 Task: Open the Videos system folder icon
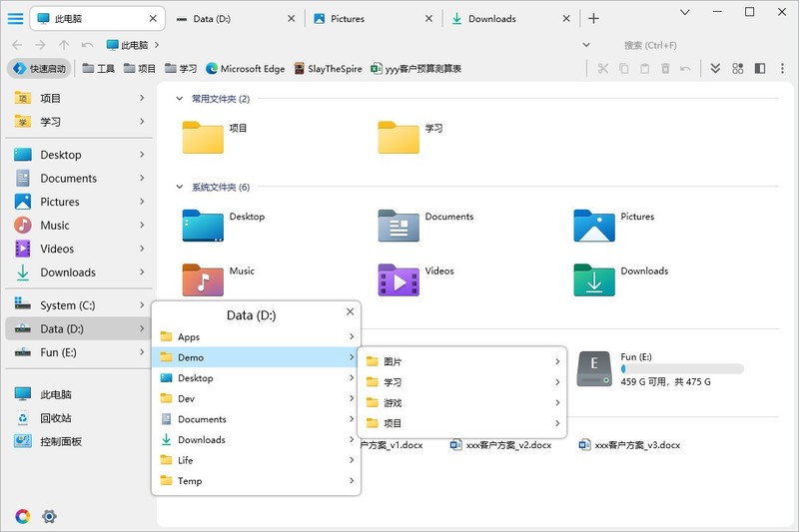click(x=399, y=279)
